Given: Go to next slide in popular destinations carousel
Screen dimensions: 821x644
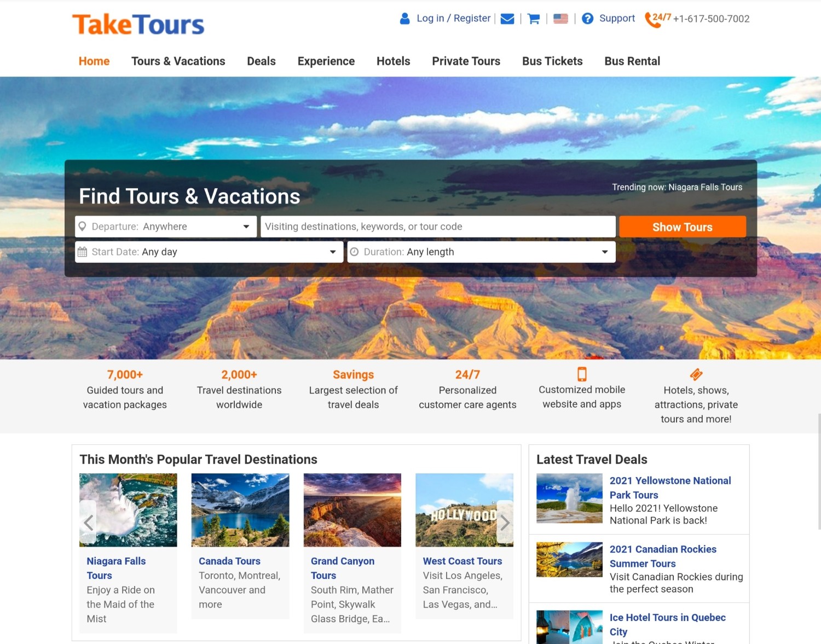Looking at the screenshot, I should (x=505, y=523).
